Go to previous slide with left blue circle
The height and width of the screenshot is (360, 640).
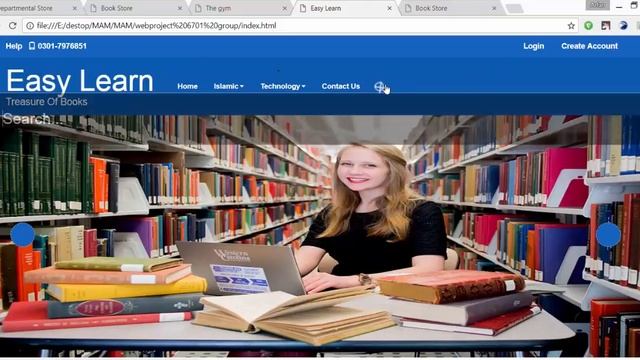coord(22,235)
